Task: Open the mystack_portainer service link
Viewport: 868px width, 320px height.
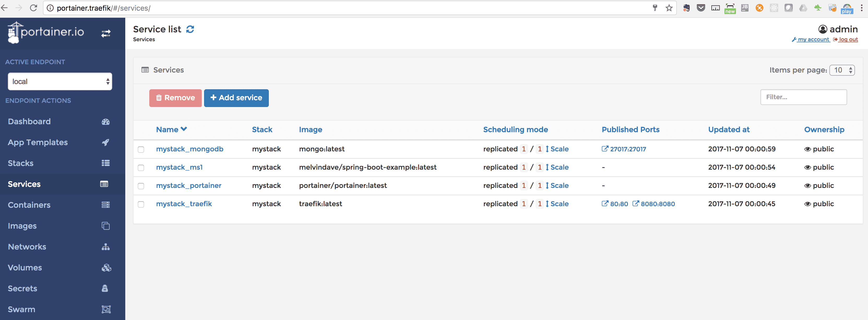Action: [188, 186]
